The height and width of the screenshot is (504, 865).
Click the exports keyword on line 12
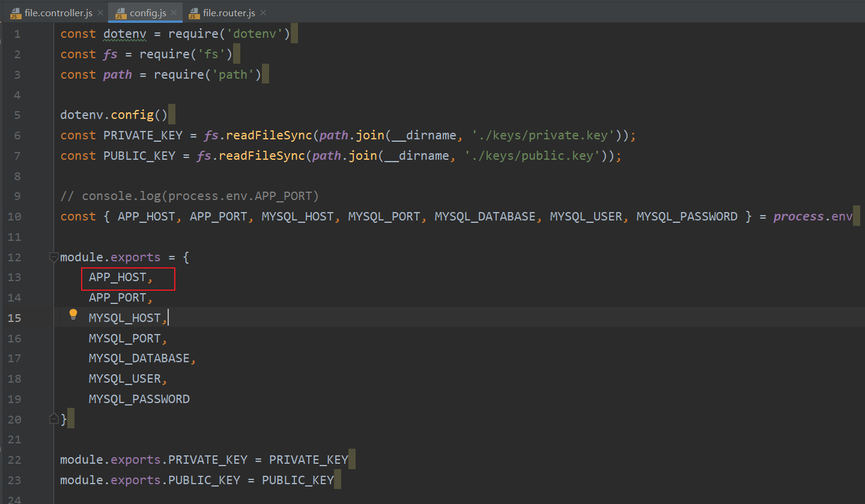[x=136, y=257]
